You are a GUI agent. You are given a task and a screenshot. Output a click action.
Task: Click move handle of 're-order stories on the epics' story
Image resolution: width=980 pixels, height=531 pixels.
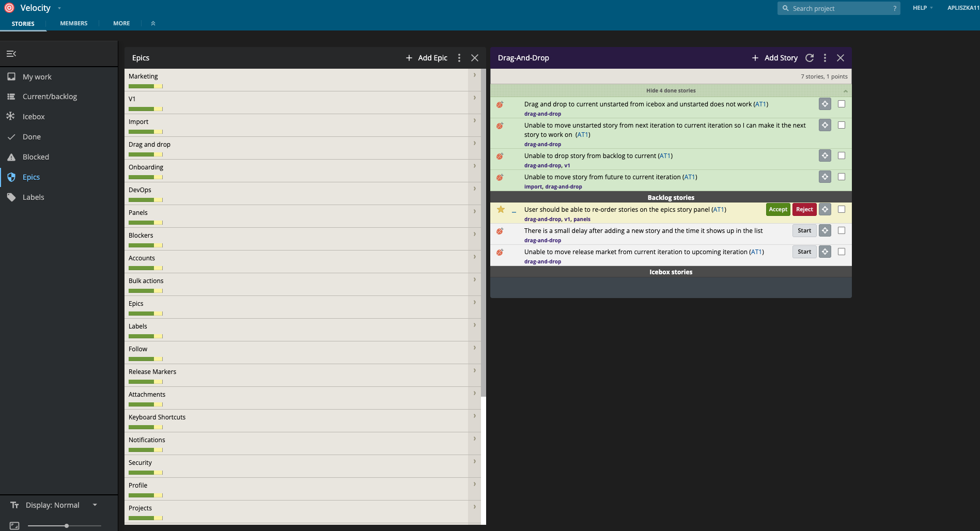pos(825,209)
